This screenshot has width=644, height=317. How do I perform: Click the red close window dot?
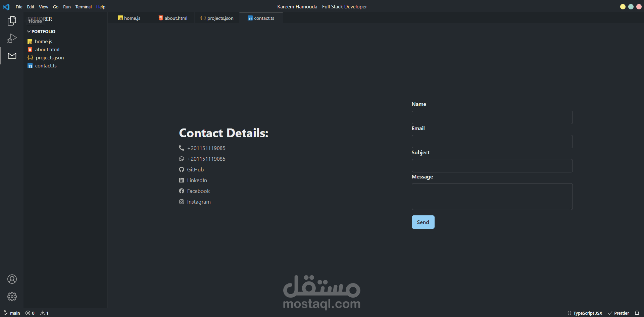(x=639, y=7)
